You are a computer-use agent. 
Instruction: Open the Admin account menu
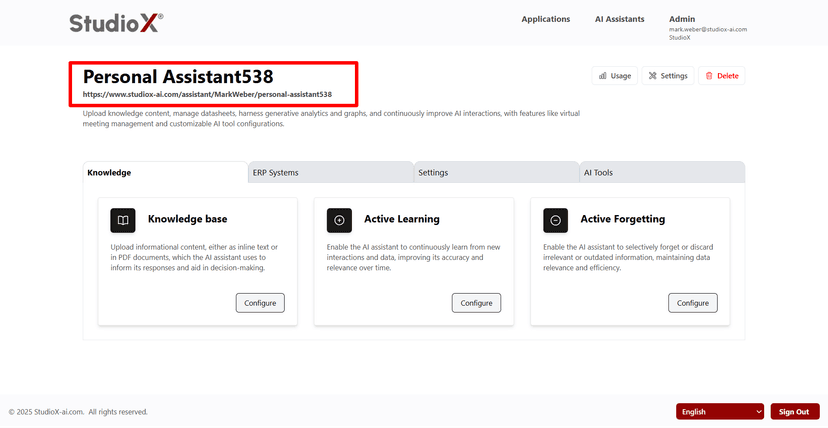pyautogui.click(x=682, y=19)
